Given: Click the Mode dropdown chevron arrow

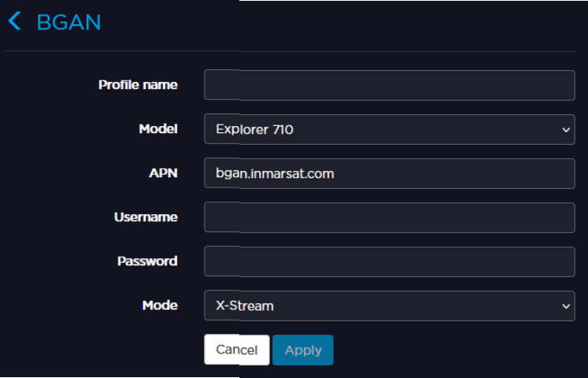Looking at the screenshot, I should point(566,306).
